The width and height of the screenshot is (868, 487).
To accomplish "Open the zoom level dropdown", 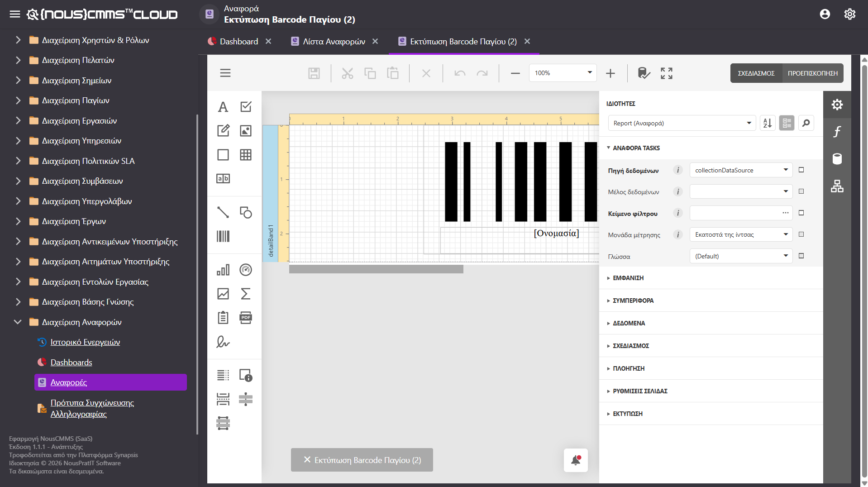I will pos(563,73).
